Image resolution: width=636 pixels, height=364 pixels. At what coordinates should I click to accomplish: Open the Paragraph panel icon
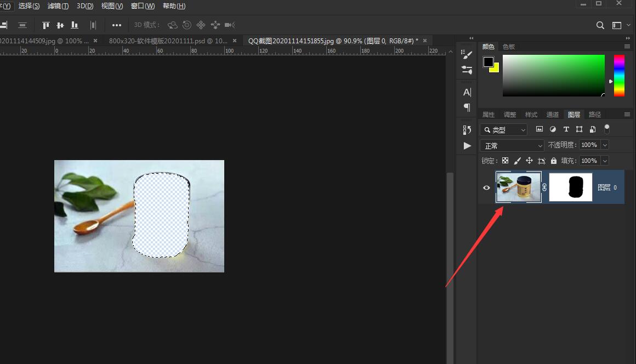tap(467, 107)
